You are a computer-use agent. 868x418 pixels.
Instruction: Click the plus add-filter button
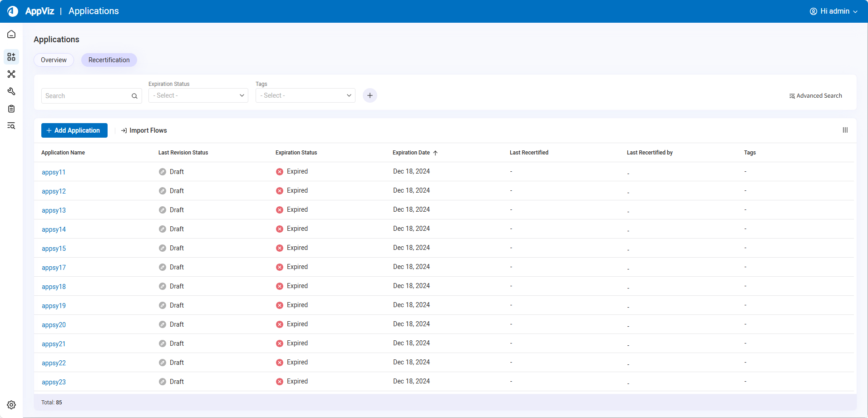pos(370,95)
